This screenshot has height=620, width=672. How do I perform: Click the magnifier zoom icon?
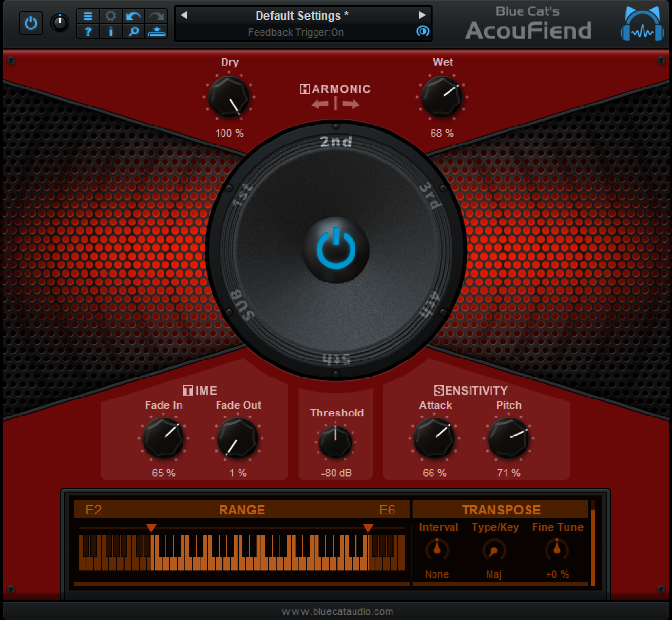tap(134, 32)
